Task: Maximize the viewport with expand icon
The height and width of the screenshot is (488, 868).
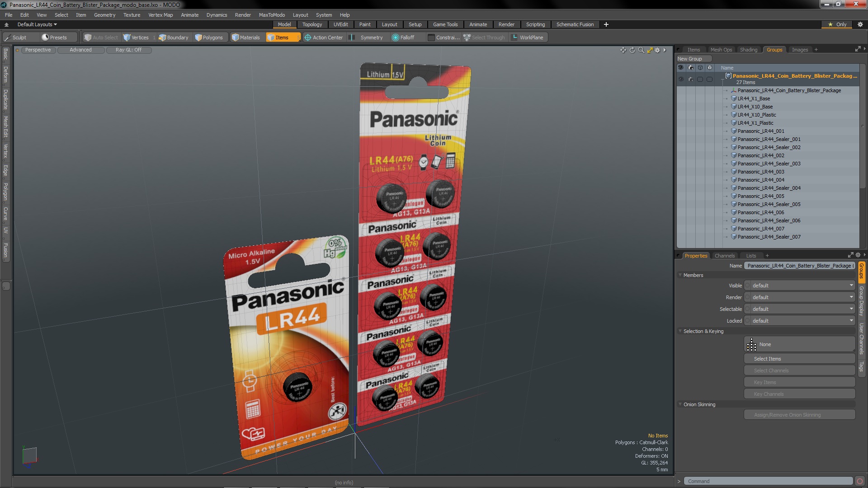Action: point(650,50)
